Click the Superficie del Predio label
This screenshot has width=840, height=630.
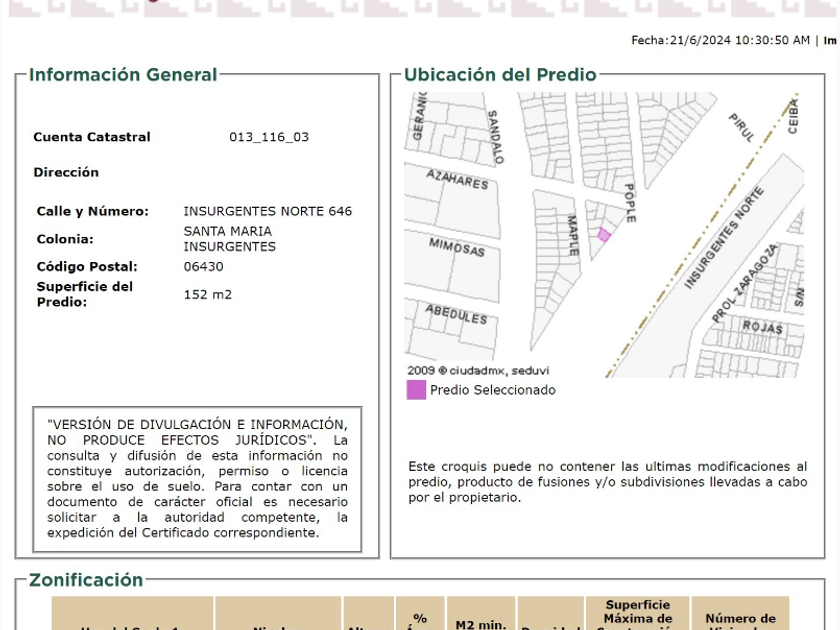(85, 294)
